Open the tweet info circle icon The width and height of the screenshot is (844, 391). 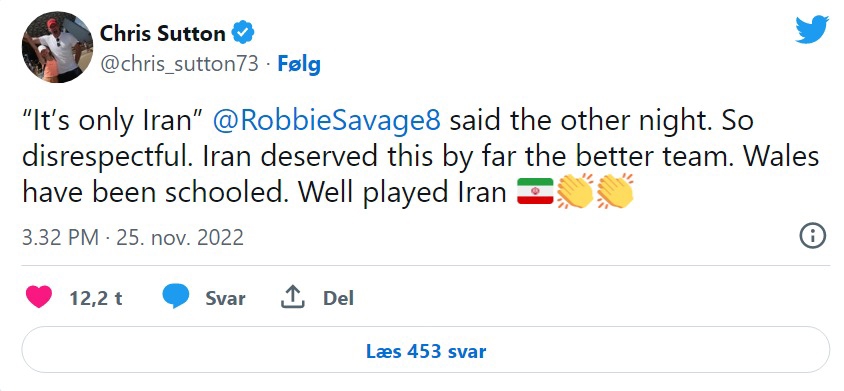[x=812, y=236]
